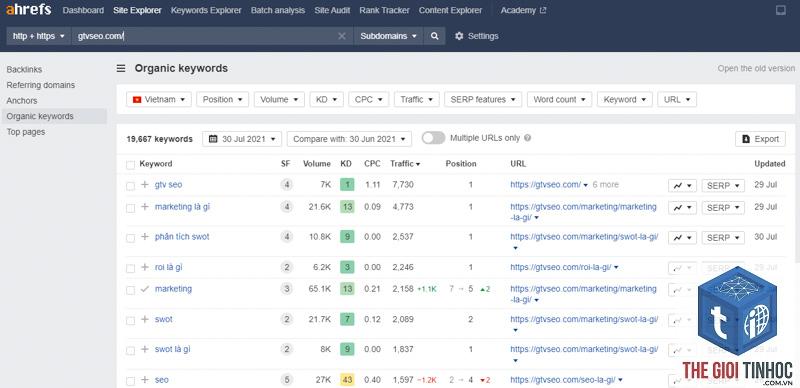Clear the URL field with X icon
Screen dimensions: 800x388
(342, 36)
